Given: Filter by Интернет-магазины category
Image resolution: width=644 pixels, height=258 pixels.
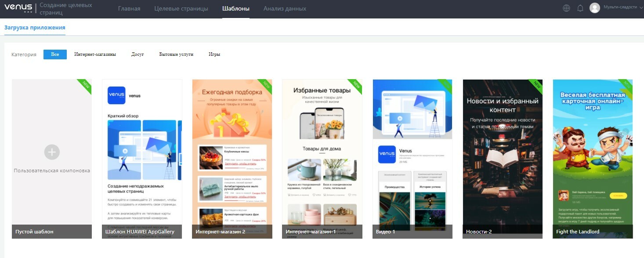Looking at the screenshot, I should pyautogui.click(x=95, y=55).
